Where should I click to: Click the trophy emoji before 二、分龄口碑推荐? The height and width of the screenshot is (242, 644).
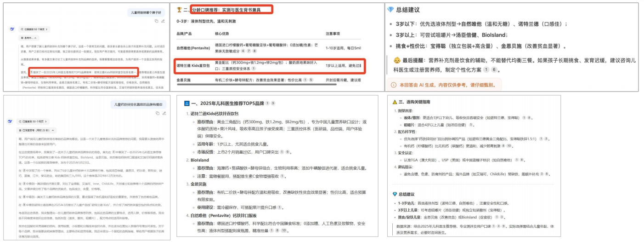click(x=179, y=10)
